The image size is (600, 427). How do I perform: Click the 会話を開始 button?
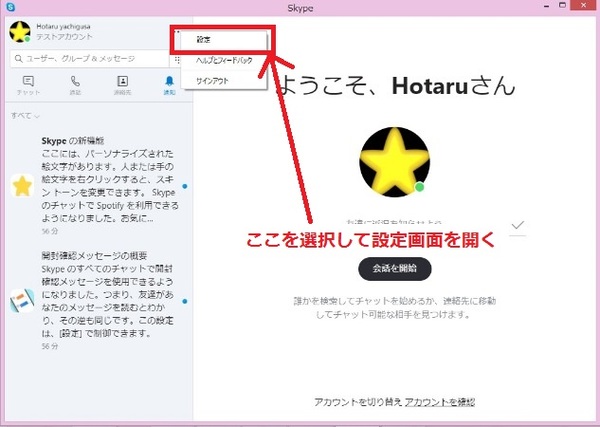(x=395, y=269)
